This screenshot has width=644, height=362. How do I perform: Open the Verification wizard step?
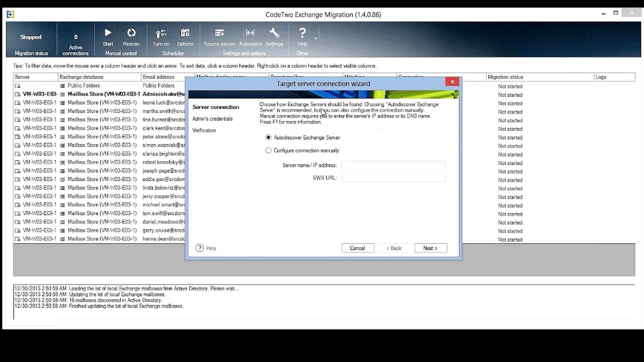click(x=204, y=130)
